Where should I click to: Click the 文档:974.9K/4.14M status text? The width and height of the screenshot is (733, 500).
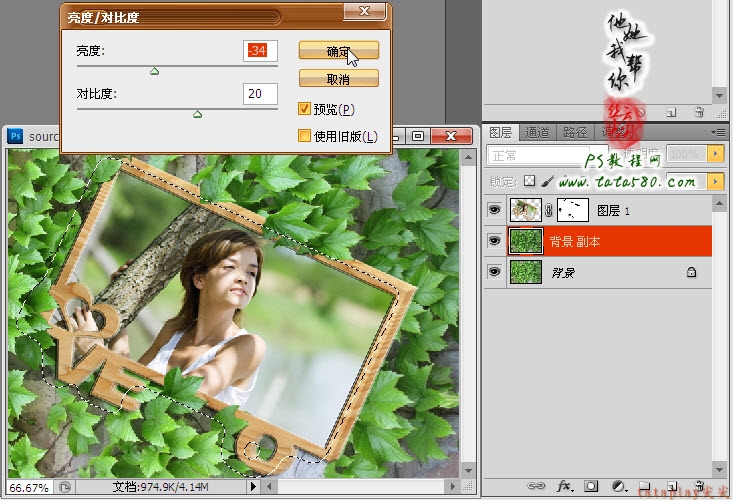(x=160, y=487)
